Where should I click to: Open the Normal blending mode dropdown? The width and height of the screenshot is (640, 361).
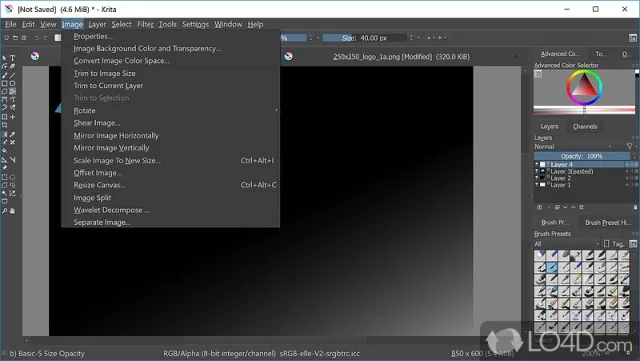[573, 146]
